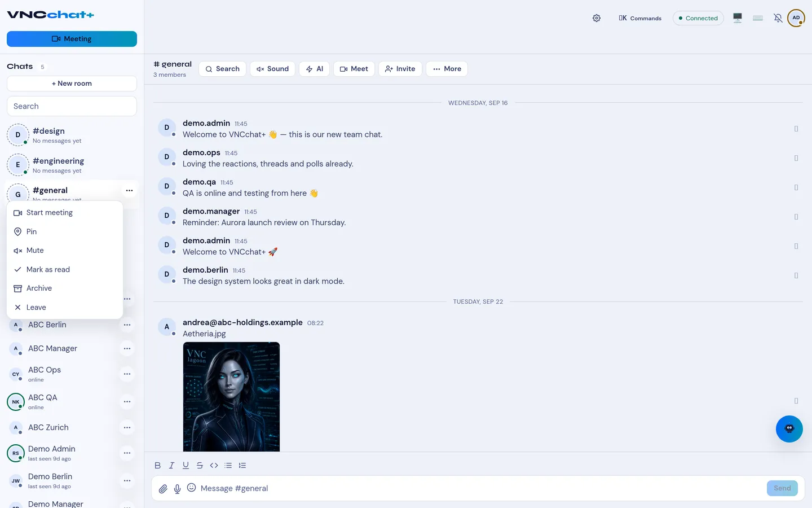Screen dimensions: 812x508
Task: Choose Mark as read
Action: 65,270
